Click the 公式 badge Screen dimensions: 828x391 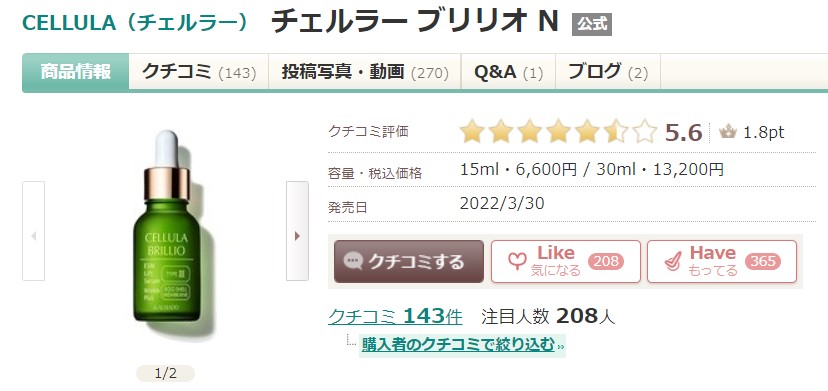pos(592,24)
